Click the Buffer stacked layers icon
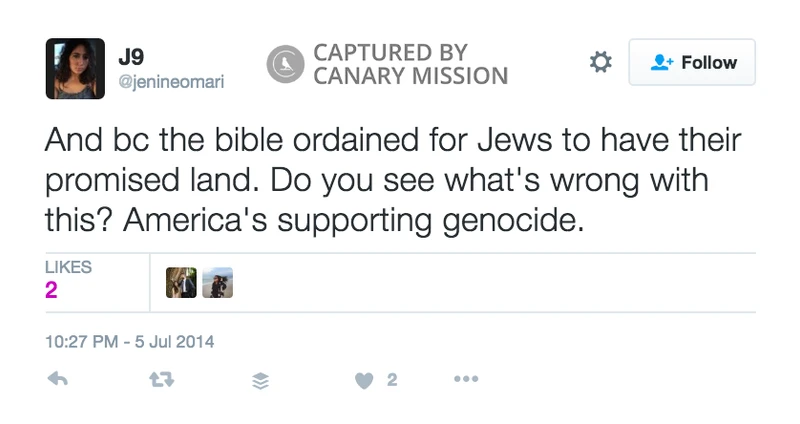 click(x=261, y=381)
